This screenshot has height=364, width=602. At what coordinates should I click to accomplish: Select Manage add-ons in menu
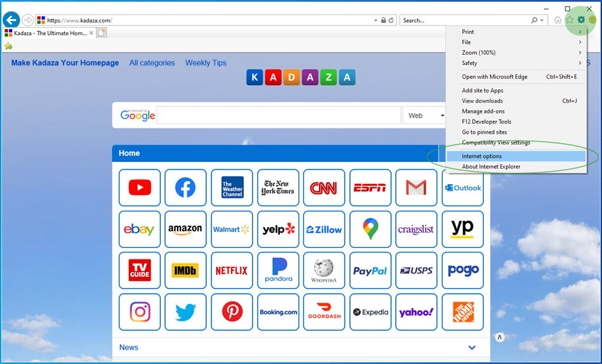[516, 111]
